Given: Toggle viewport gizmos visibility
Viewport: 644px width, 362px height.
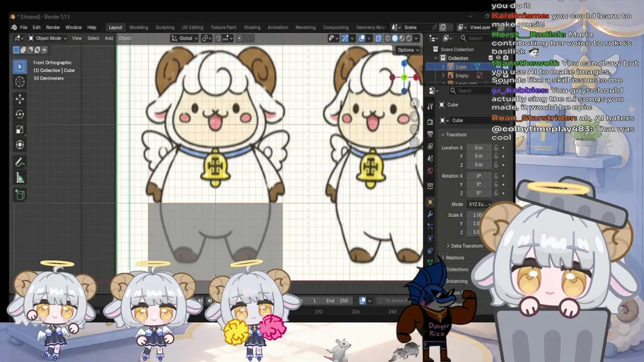Looking at the screenshot, I should (345, 38).
